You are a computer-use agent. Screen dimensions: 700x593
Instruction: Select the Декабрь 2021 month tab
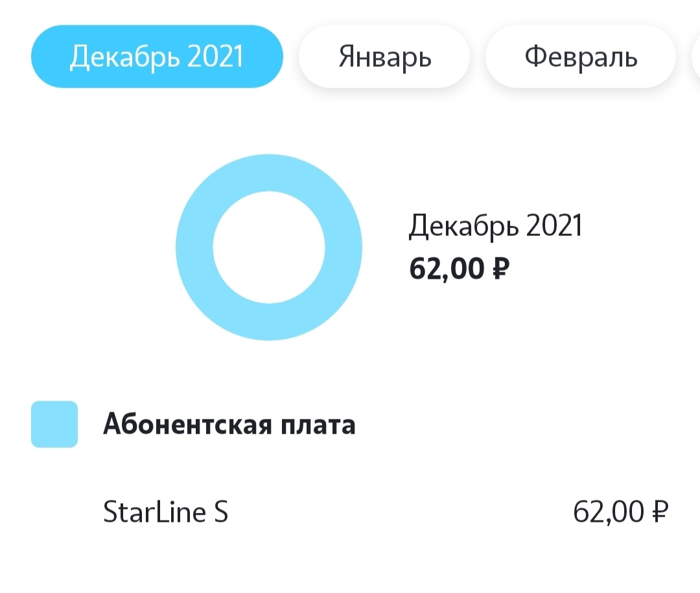(157, 56)
